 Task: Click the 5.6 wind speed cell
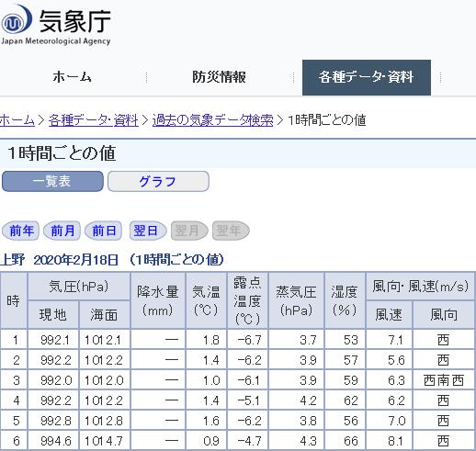(390, 359)
